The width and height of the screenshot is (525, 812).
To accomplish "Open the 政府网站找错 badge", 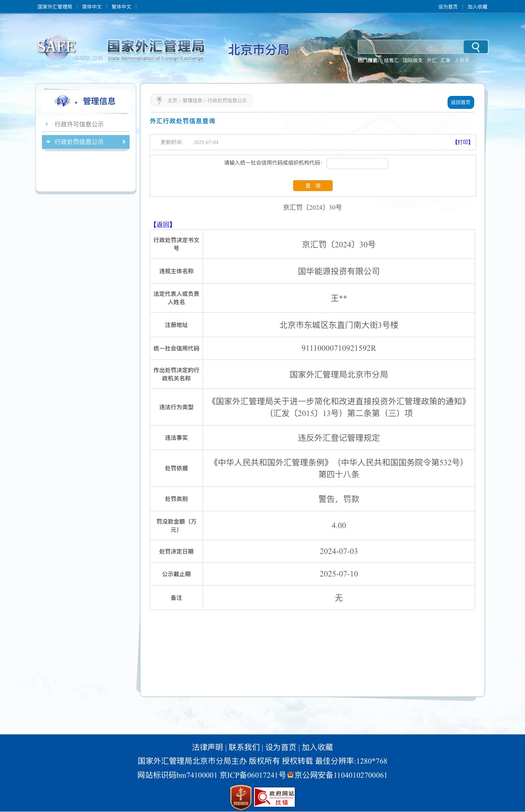I will [275, 797].
